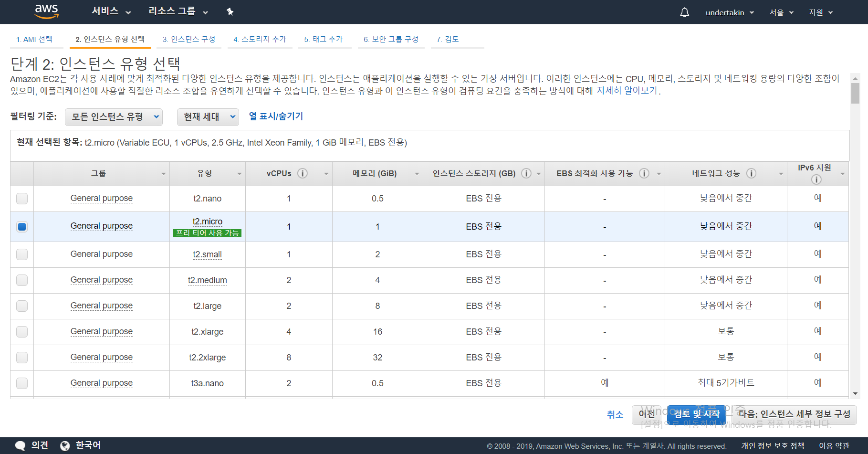Select the t2.large instance checkbox

click(x=22, y=306)
